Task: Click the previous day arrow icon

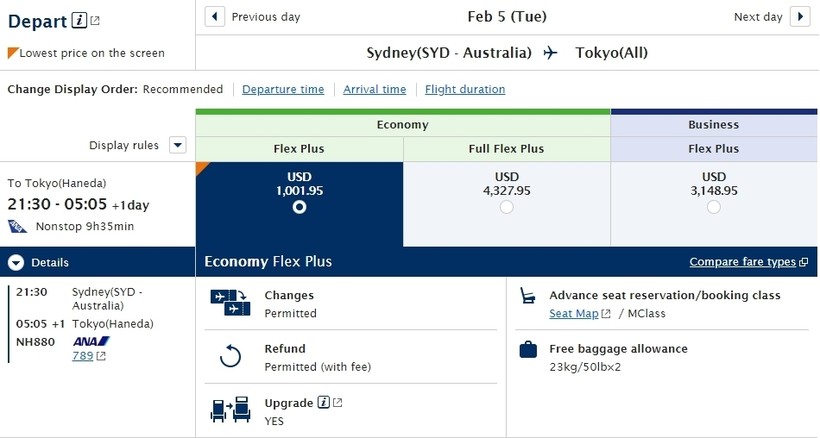Action: click(214, 16)
